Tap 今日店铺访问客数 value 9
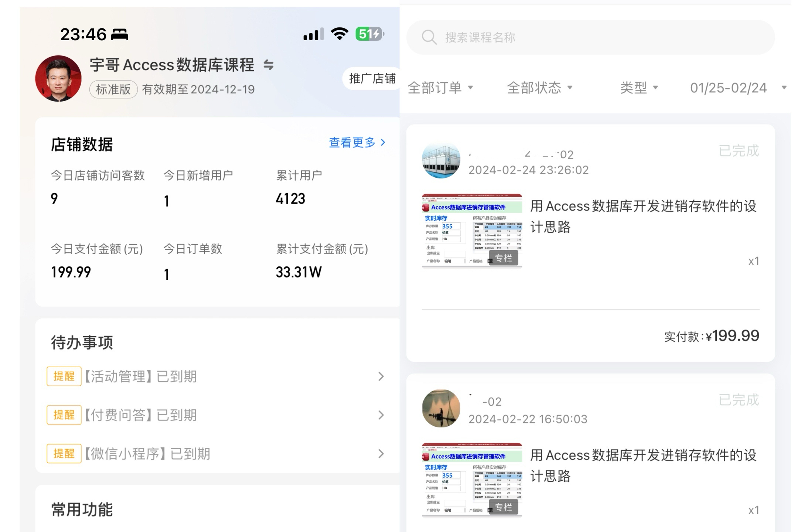Image resolution: width=798 pixels, height=532 pixels. pos(54,199)
